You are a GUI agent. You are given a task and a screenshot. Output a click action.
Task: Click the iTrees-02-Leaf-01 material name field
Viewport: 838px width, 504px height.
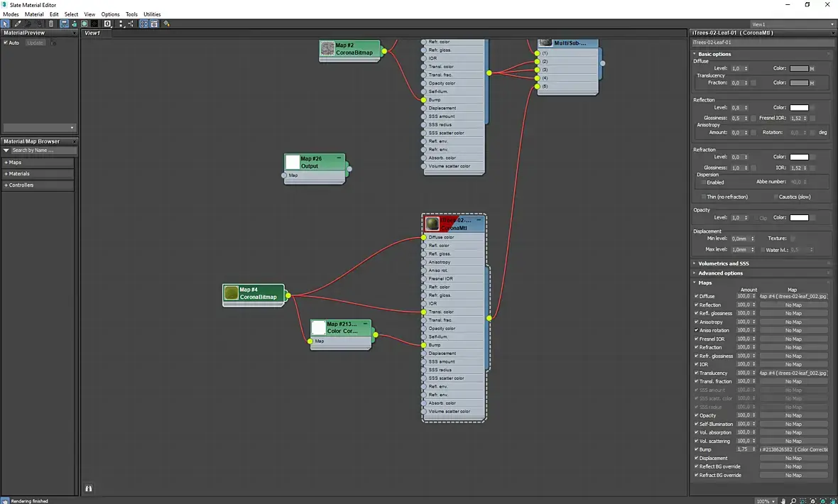761,42
